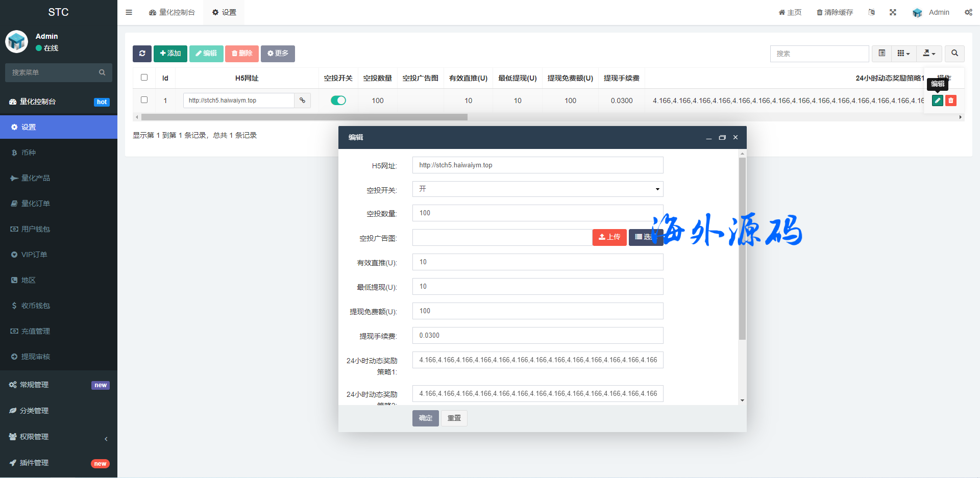Click the table horizontal scrollbar
Screen dimensions: 980x478
(x=304, y=117)
